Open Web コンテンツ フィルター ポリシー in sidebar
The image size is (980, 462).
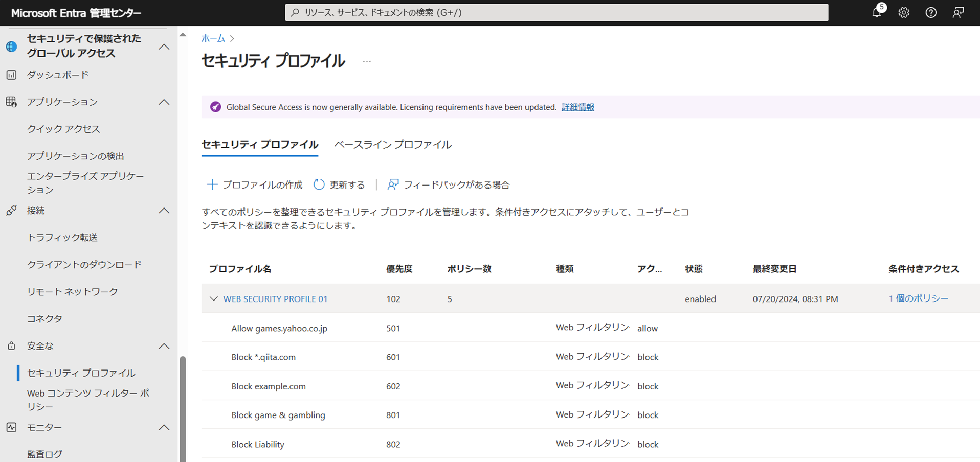(x=88, y=400)
